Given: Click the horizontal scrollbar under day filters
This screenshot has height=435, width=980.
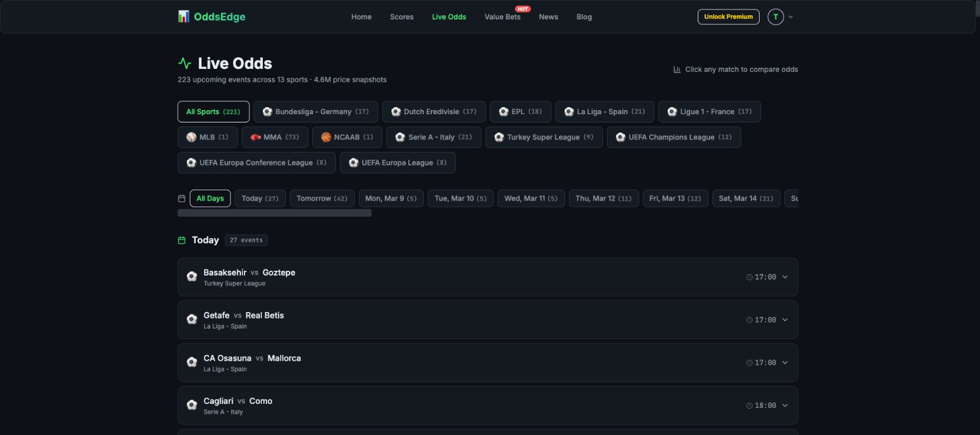Looking at the screenshot, I should pos(275,213).
